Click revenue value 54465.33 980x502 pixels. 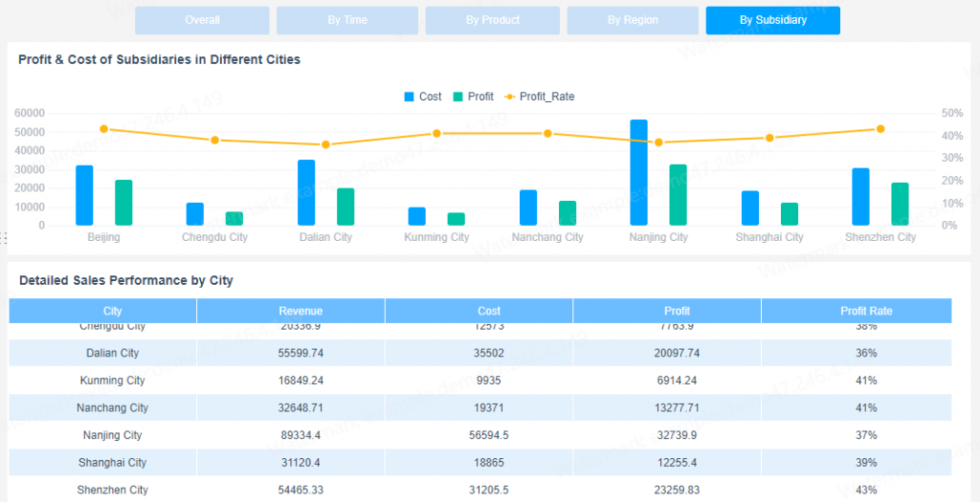[301, 491]
